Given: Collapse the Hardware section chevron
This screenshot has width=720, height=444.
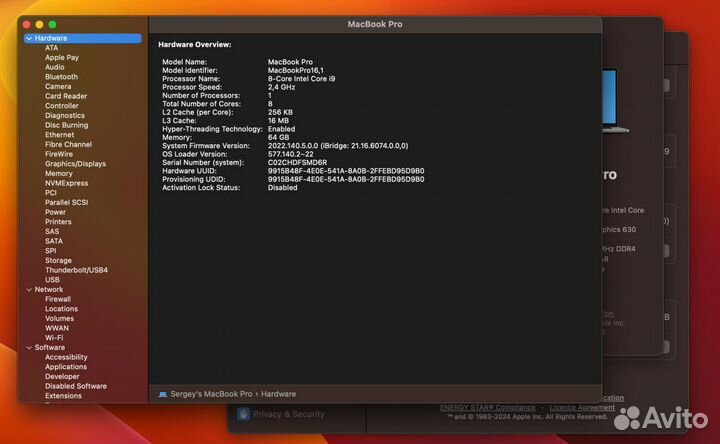Looking at the screenshot, I should click(x=29, y=39).
